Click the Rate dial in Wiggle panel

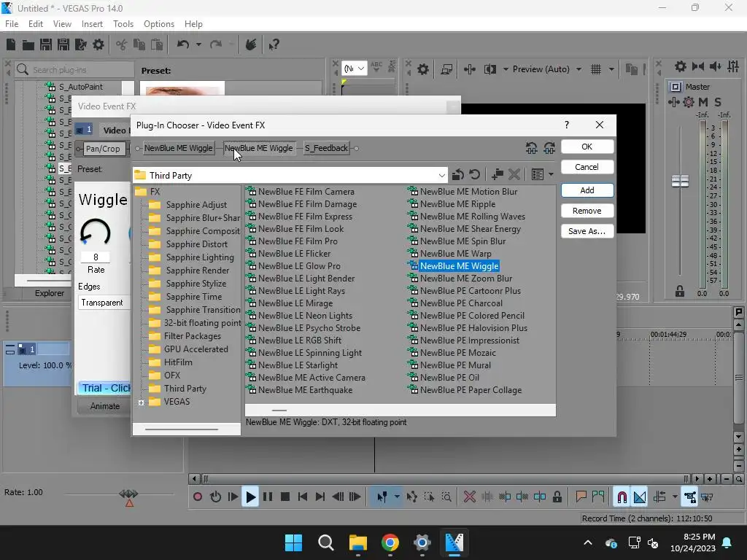[96, 232]
